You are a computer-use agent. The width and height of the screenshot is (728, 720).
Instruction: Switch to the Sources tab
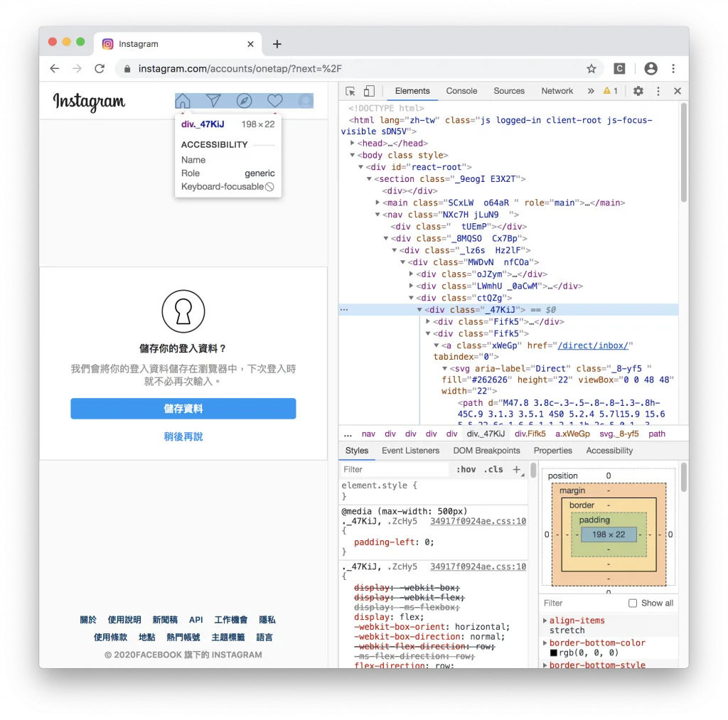pyautogui.click(x=509, y=91)
